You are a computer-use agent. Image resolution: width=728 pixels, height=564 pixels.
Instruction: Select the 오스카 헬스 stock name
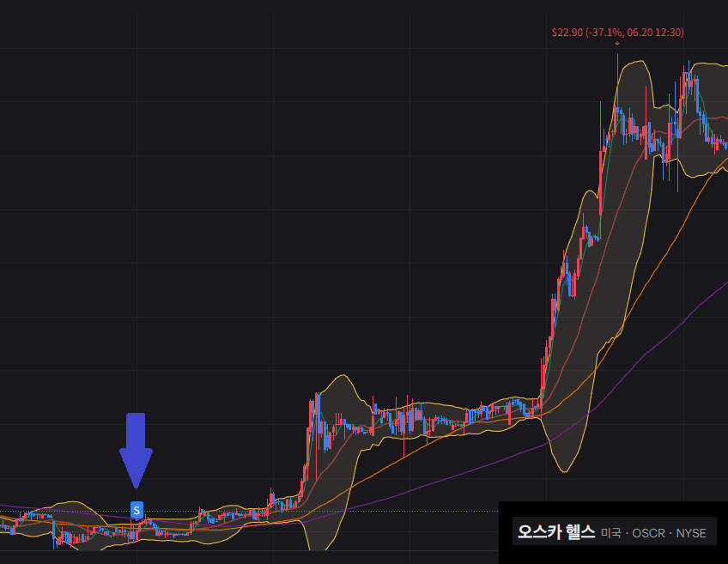[x=556, y=532]
